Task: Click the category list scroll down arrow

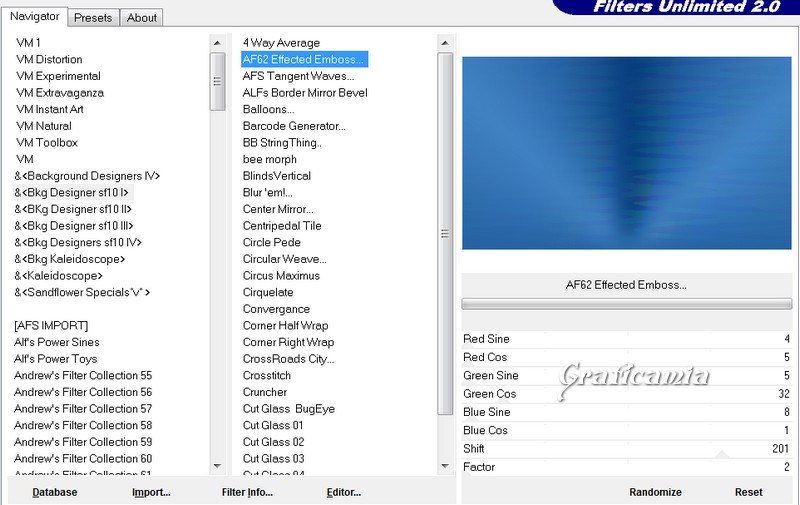Action: [x=217, y=466]
